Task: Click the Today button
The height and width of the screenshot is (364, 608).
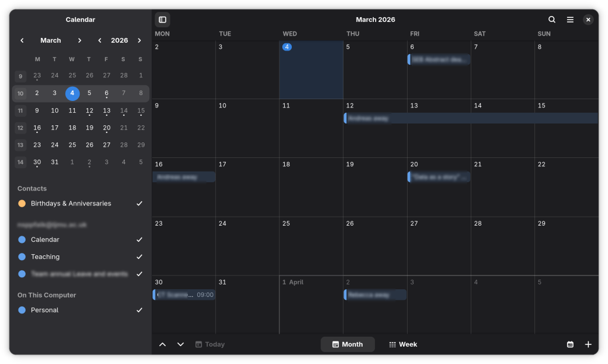Action: (x=210, y=344)
